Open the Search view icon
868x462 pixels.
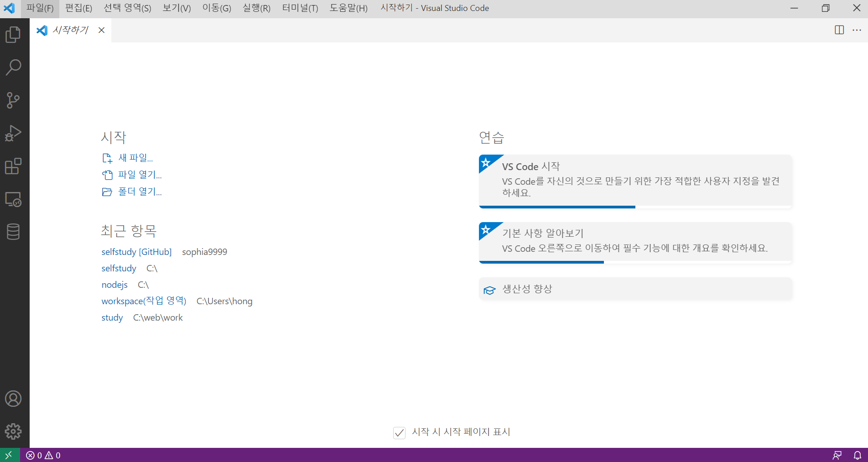click(x=13, y=67)
